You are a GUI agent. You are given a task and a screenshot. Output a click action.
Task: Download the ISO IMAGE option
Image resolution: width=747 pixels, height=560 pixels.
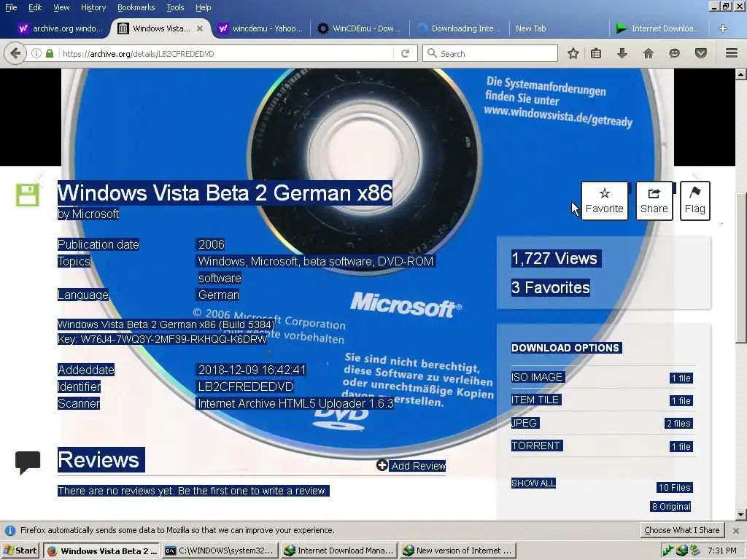point(538,377)
